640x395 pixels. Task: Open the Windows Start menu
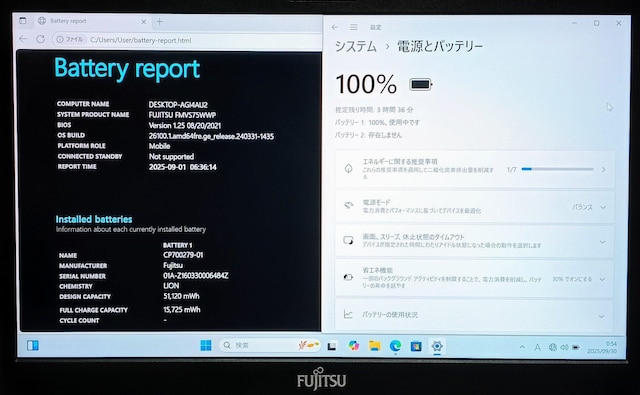206,346
